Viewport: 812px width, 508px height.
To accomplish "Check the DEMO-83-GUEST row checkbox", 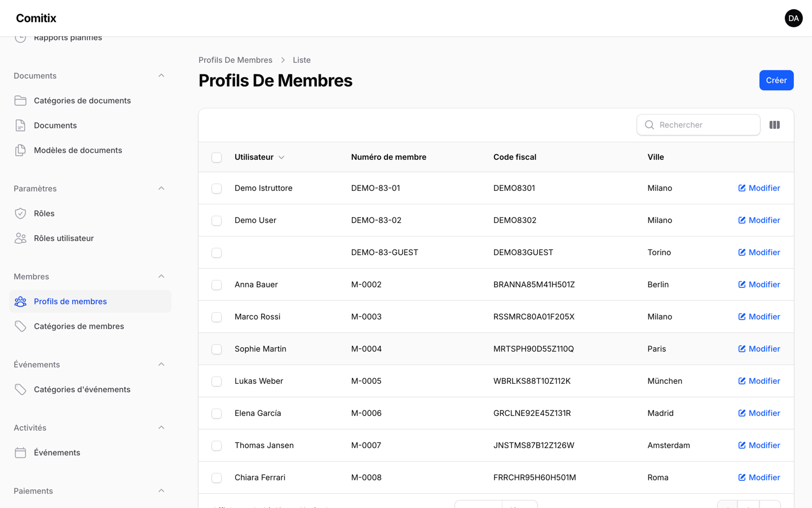I will tap(217, 253).
